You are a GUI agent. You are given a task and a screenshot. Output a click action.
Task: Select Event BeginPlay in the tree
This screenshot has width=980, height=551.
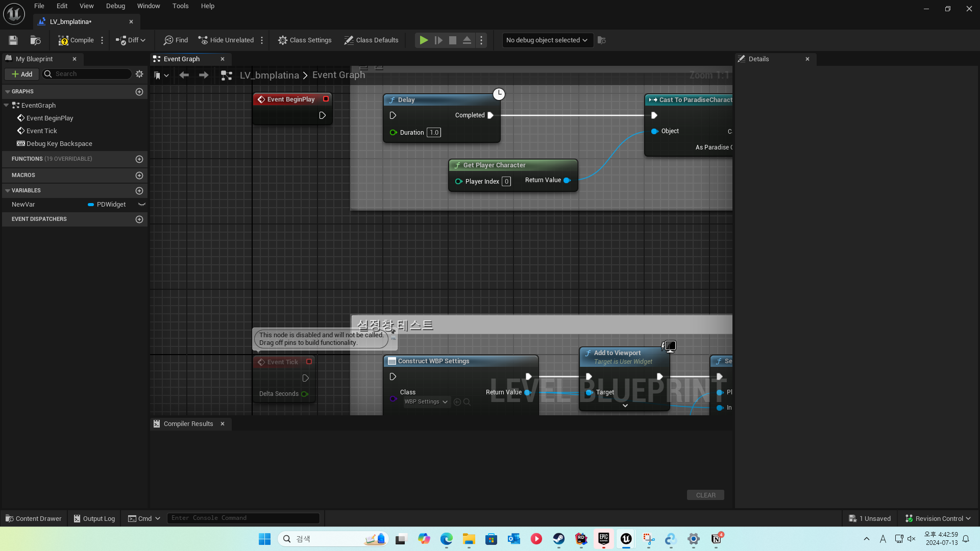tap(50, 118)
